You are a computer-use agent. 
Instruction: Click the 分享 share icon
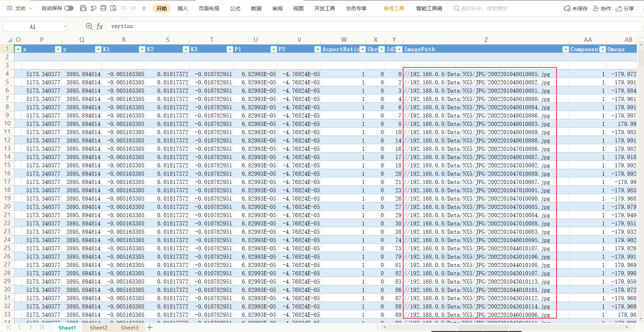pos(619,8)
